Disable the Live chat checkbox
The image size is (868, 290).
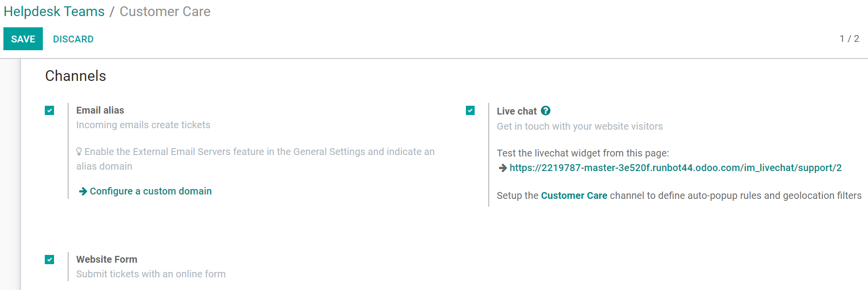[x=470, y=111]
